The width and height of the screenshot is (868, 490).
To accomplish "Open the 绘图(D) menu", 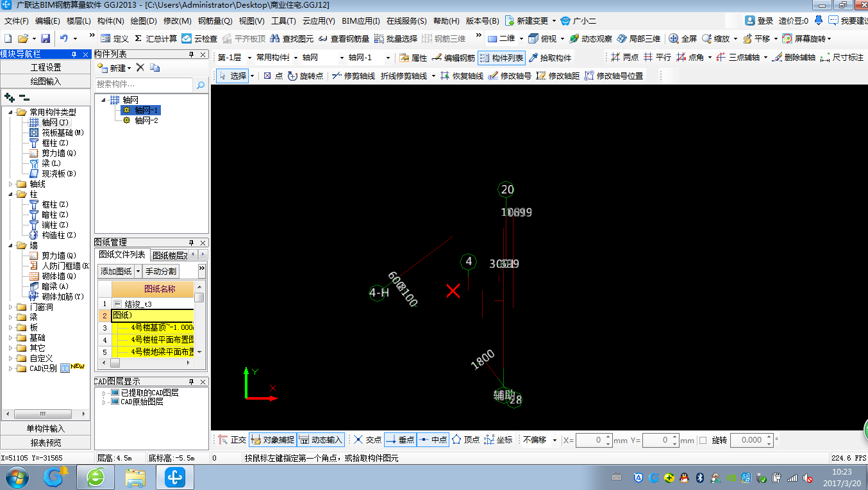I will tap(144, 20).
